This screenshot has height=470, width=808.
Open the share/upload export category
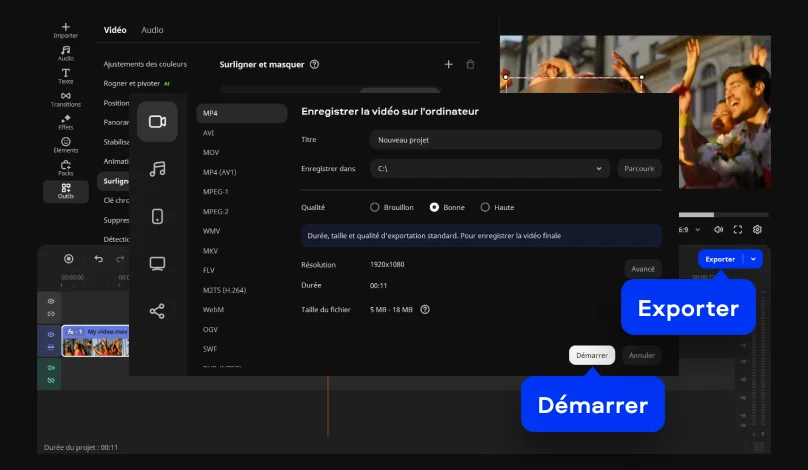[157, 311]
